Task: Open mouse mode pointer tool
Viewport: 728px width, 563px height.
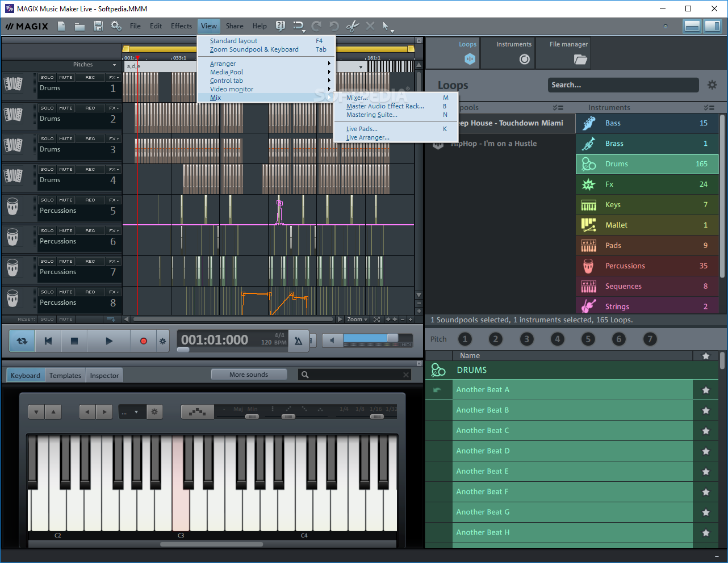Action: coord(387,27)
